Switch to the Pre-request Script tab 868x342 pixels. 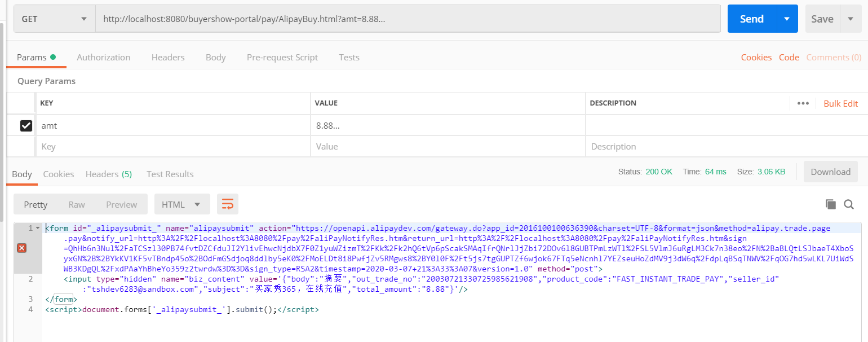[x=282, y=57]
